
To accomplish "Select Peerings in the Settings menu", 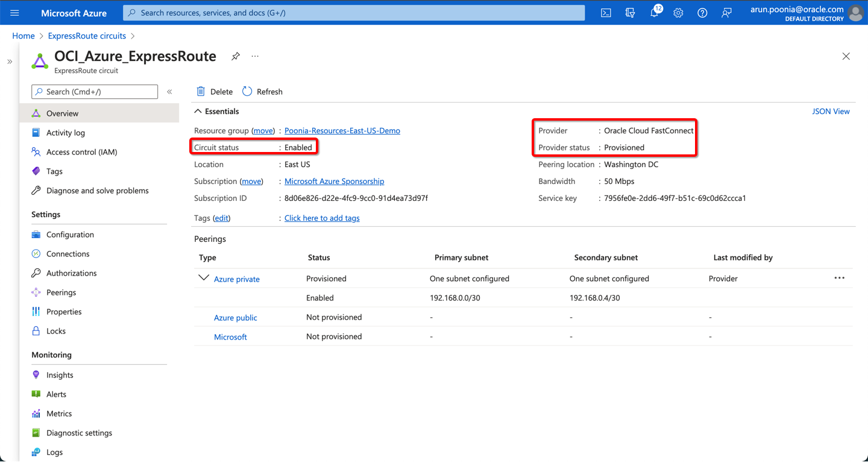I will pyautogui.click(x=61, y=293).
